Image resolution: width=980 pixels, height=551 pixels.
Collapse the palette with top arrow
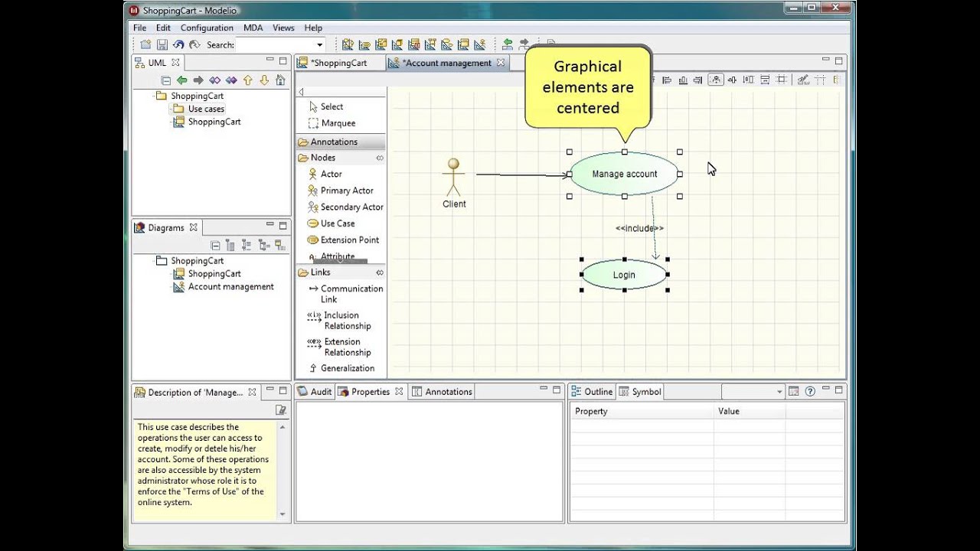pyautogui.click(x=301, y=92)
